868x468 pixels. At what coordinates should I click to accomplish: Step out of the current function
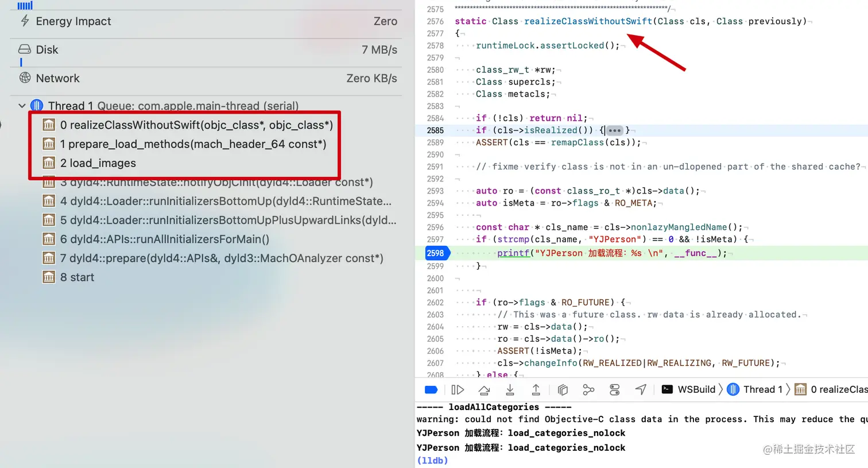pos(536,389)
